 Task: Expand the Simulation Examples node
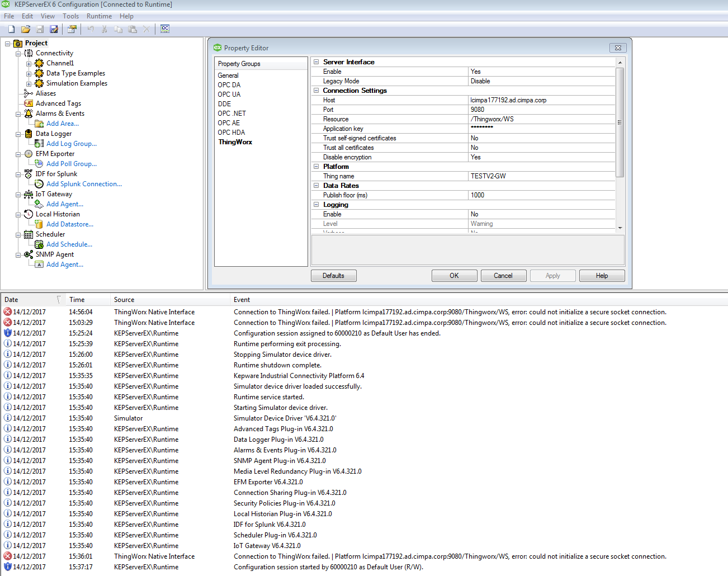(29, 83)
